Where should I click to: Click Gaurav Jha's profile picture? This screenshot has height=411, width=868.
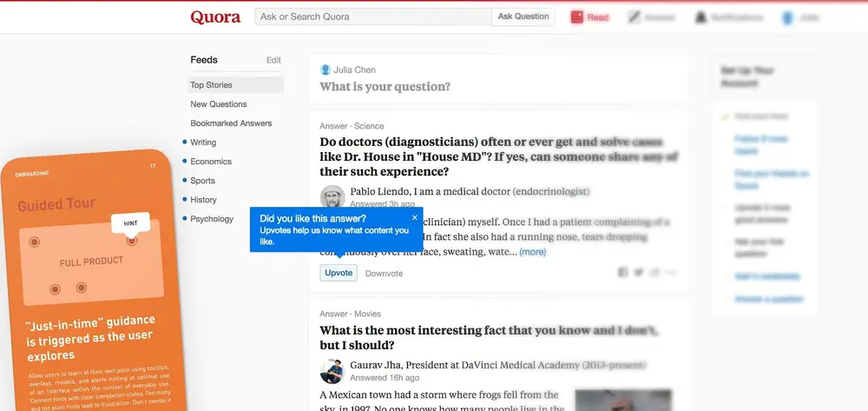[x=332, y=371]
